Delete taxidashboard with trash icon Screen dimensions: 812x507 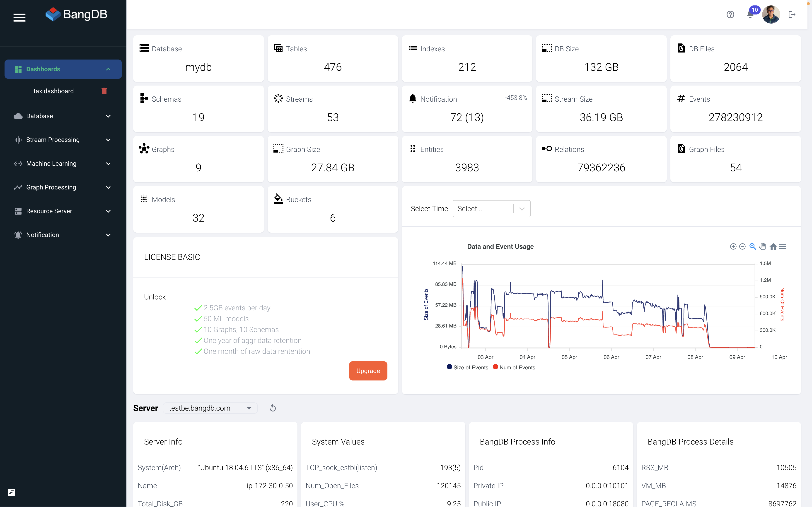[104, 91]
